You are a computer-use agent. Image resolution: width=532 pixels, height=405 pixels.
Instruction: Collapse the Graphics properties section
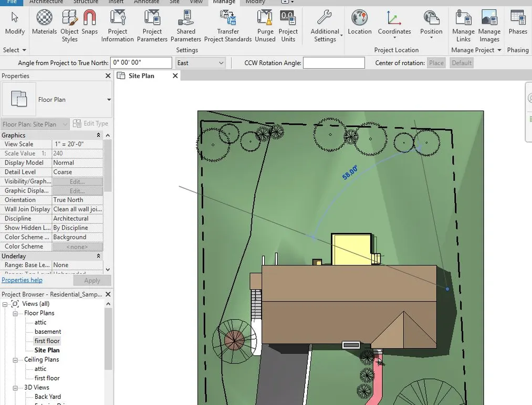(98, 135)
